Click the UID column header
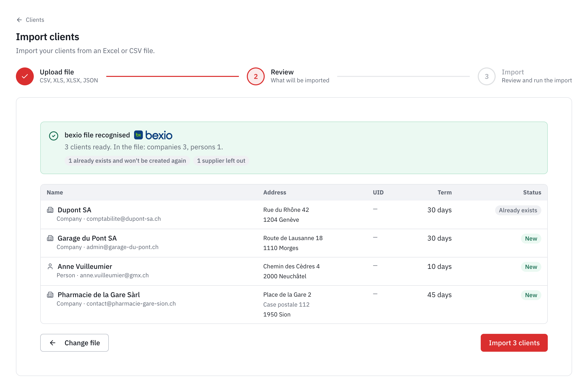The width and height of the screenshot is (588, 378). click(378, 192)
